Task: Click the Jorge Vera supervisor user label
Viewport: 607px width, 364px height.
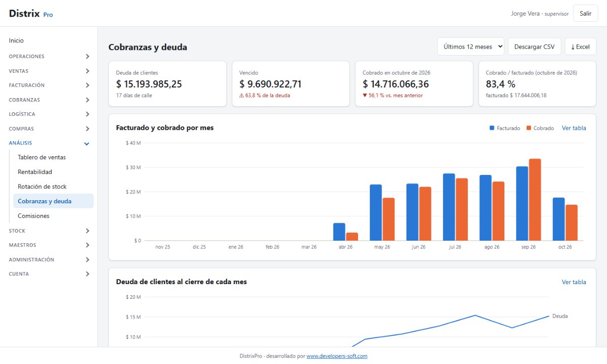Action: click(540, 14)
